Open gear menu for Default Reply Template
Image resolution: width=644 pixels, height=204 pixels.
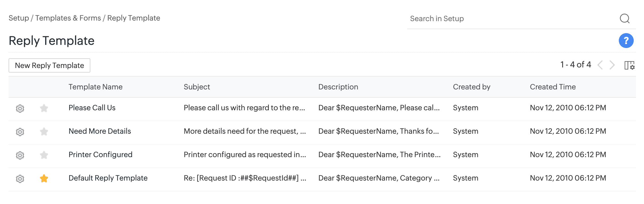pyautogui.click(x=20, y=179)
